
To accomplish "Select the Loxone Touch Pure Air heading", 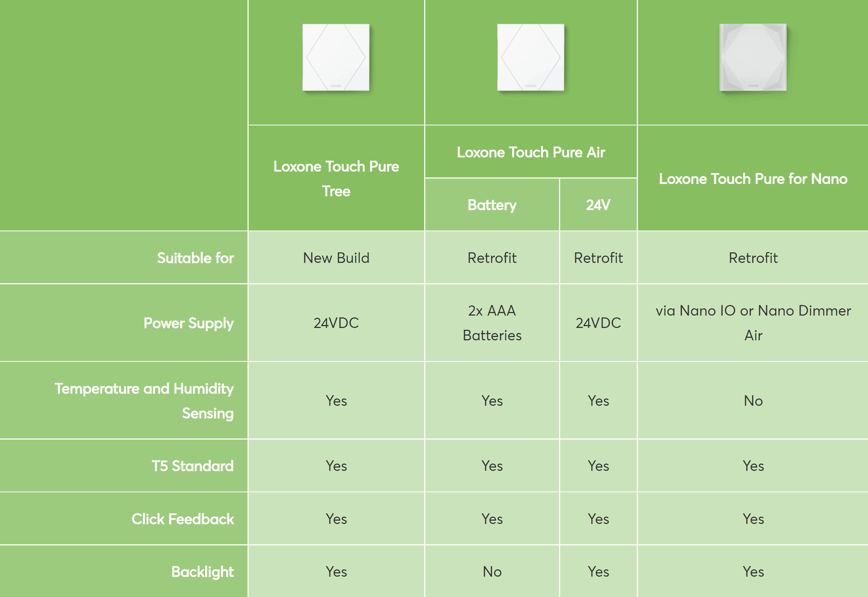I will [x=530, y=152].
